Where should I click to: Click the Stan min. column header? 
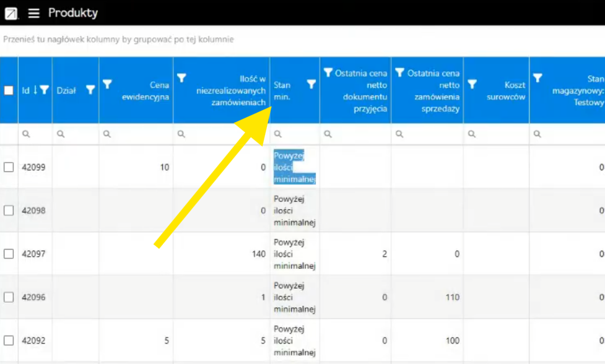tap(283, 90)
